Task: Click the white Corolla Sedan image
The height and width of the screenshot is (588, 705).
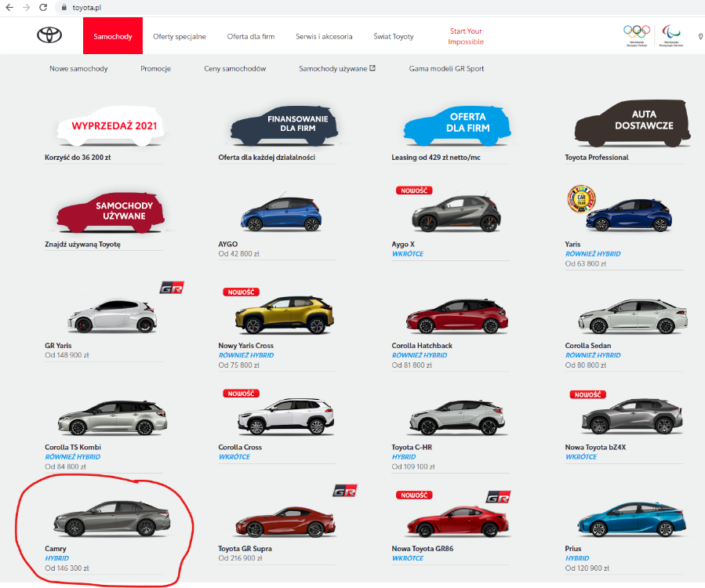Action: click(633, 317)
